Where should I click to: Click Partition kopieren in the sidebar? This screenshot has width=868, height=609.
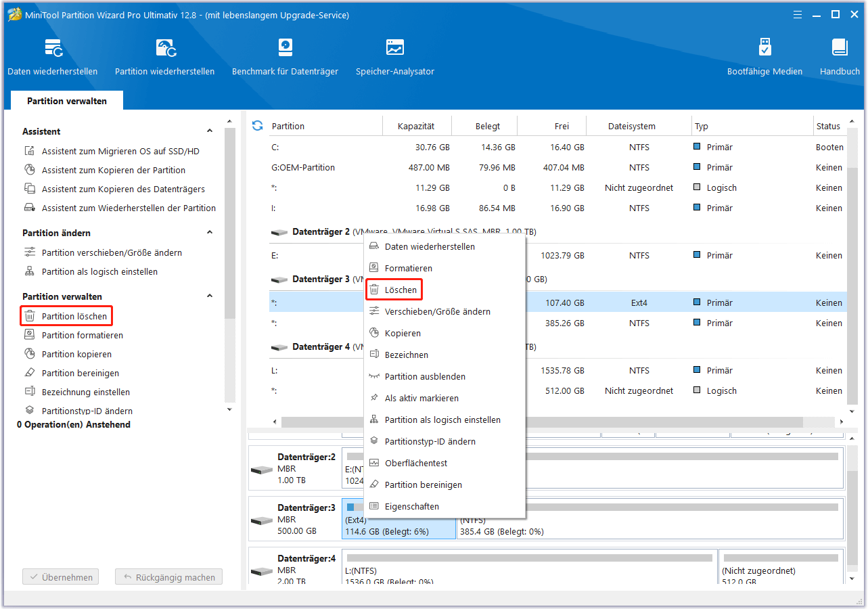pyautogui.click(x=68, y=355)
